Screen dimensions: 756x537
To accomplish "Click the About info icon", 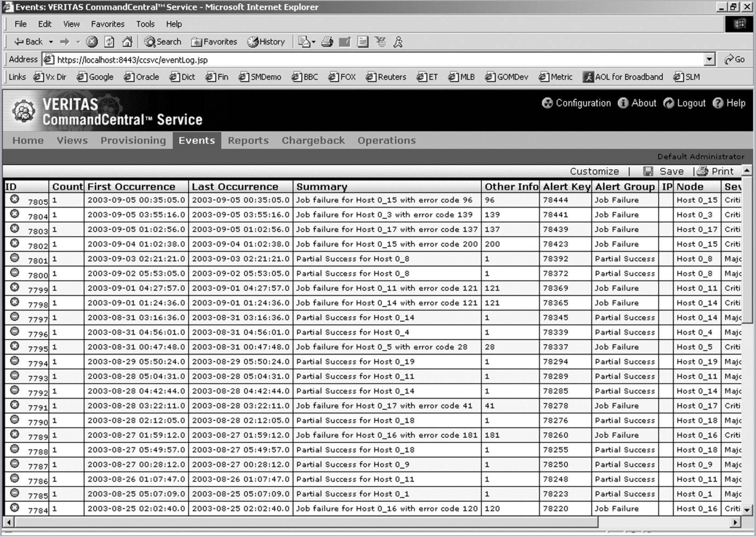I will point(623,103).
